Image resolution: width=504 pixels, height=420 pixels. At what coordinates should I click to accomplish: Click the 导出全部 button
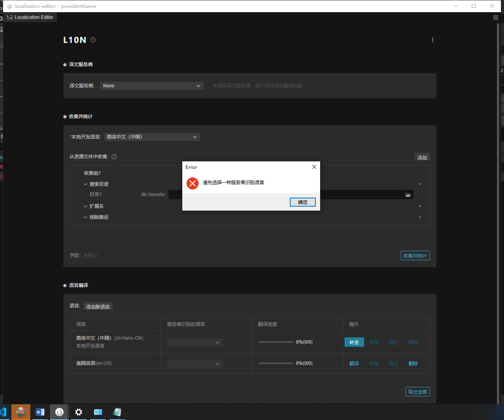tap(418, 392)
